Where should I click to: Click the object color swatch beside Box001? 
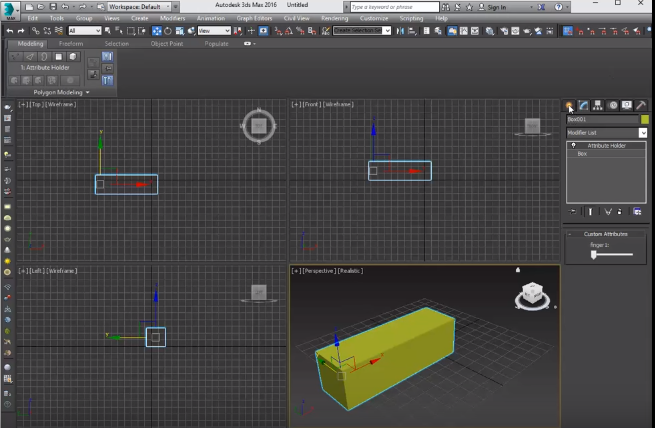point(645,119)
